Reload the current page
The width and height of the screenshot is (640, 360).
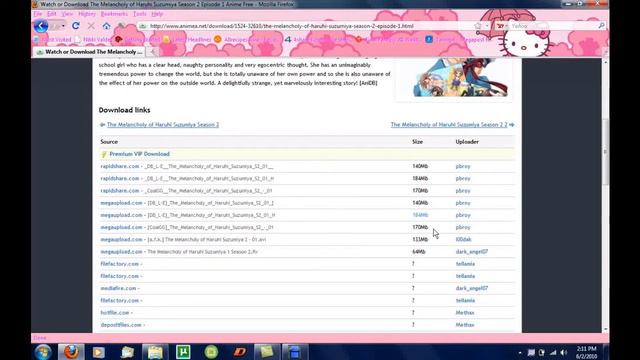pos(76,26)
